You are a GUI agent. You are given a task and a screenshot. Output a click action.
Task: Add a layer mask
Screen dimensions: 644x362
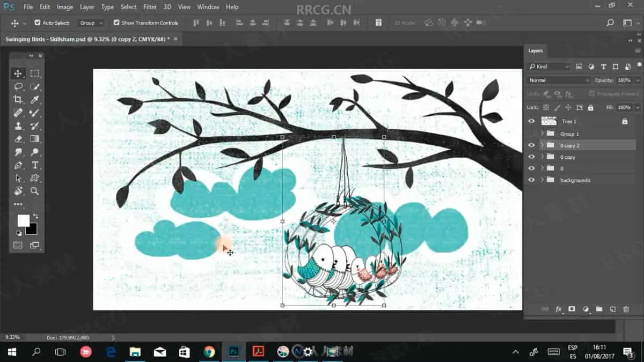(572, 309)
